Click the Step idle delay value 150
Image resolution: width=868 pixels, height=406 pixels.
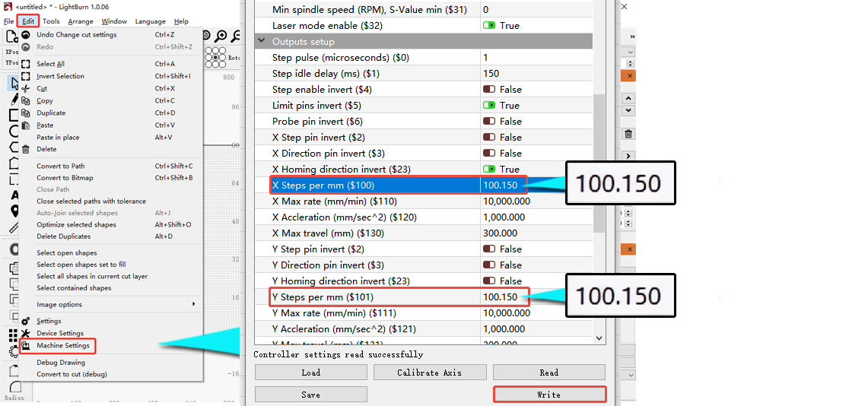[491, 73]
